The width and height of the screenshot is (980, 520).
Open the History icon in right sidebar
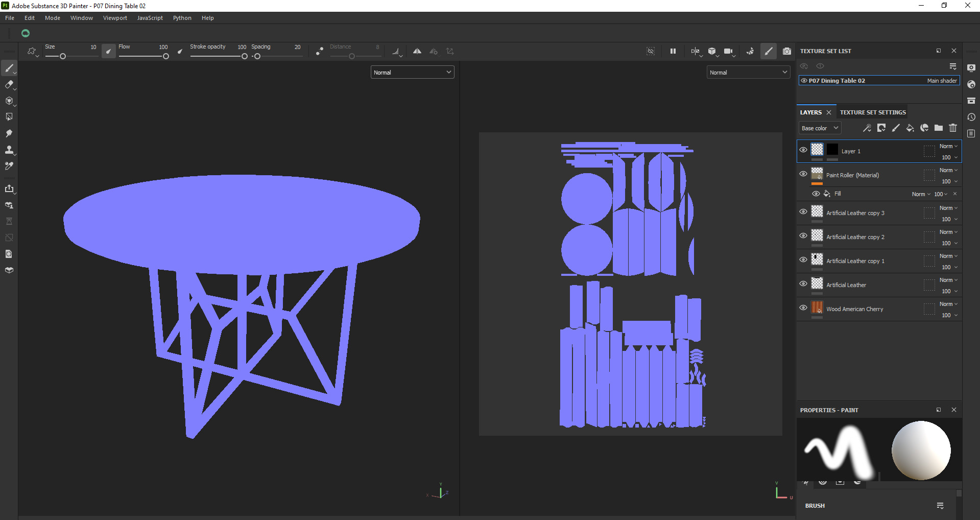(x=971, y=117)
